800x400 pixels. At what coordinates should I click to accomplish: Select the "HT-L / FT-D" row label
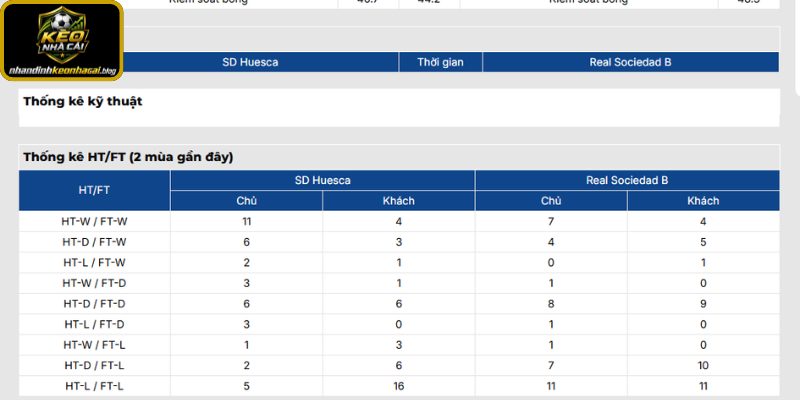click(94, 324)
